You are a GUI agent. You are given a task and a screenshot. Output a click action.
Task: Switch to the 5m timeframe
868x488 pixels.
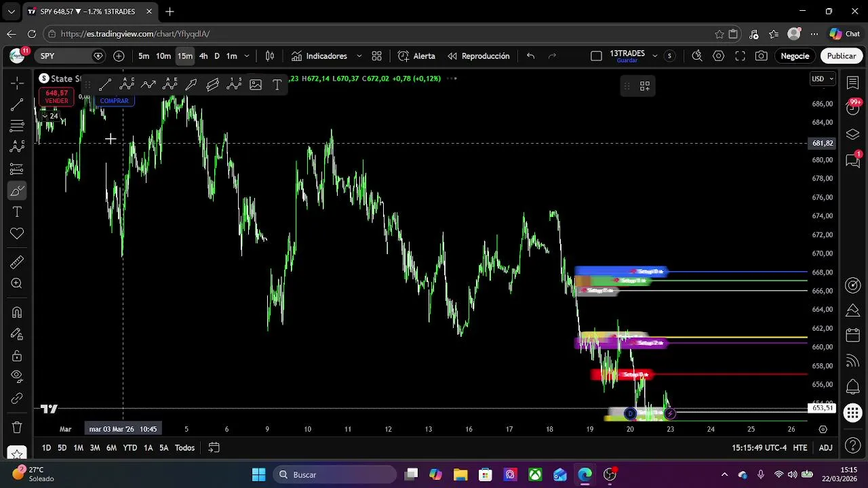[x=144, y=56]
